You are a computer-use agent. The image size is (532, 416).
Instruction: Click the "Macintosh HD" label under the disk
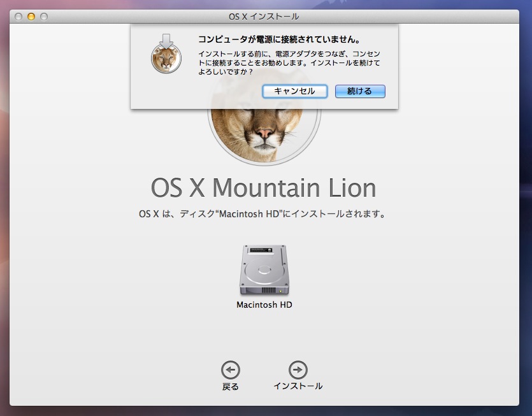(264, 305)
